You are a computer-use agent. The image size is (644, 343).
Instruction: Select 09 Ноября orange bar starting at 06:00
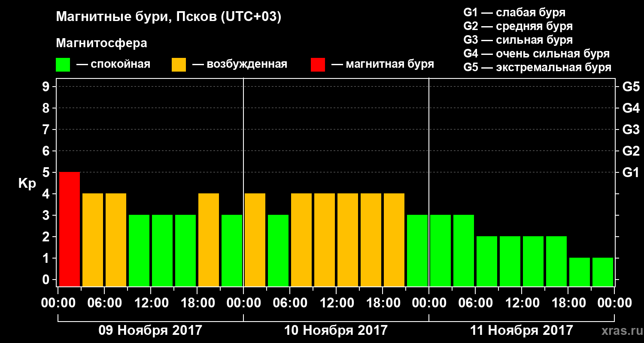click(116, 240)
